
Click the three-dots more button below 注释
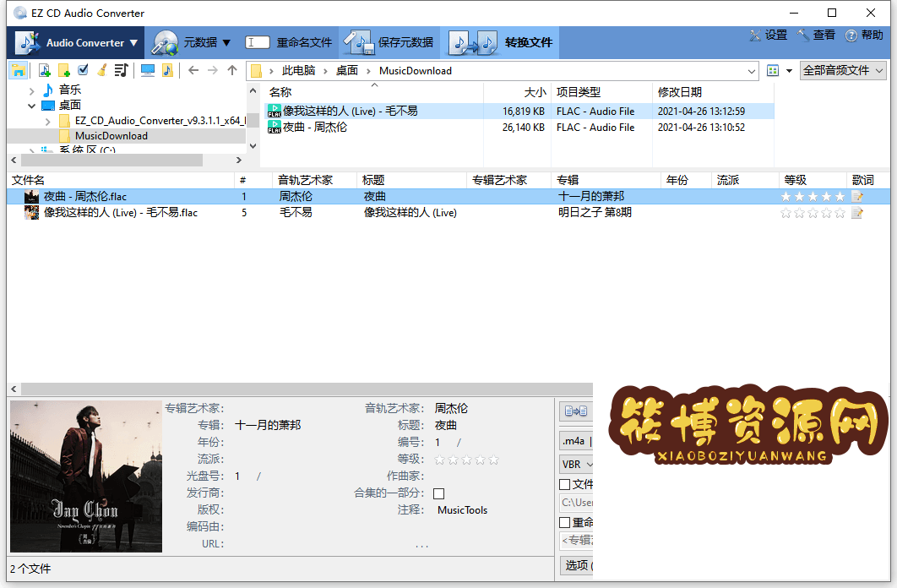pos(421,547)
